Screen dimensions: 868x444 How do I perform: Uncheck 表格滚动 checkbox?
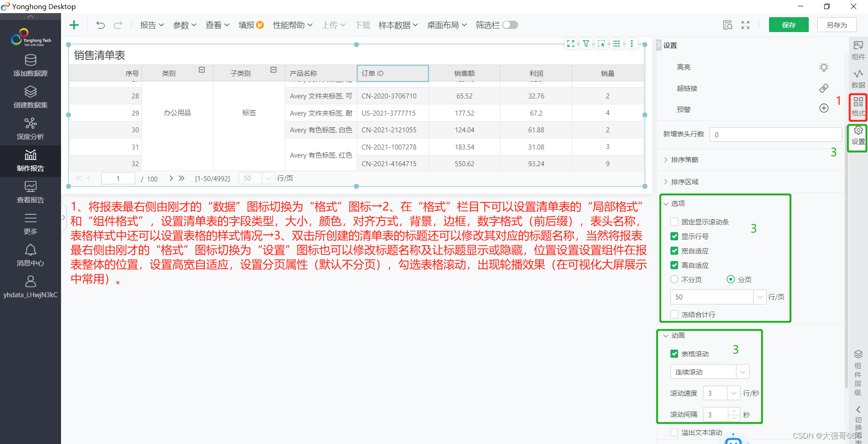[x=674, y=354]
